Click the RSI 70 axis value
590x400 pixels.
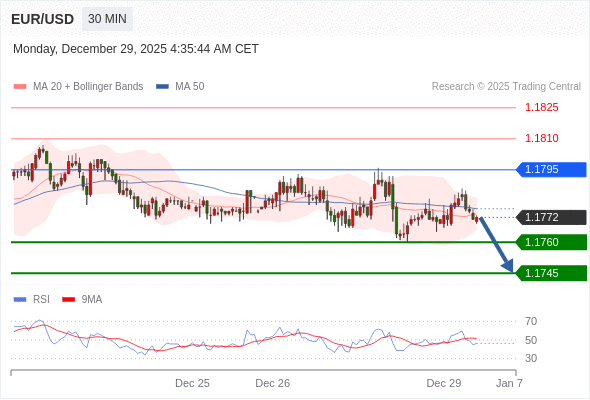tap(531, 321)
